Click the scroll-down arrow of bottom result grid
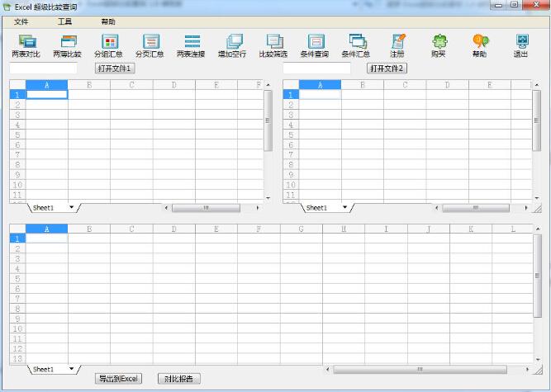 pyautogui.click(x=538, y=360)
